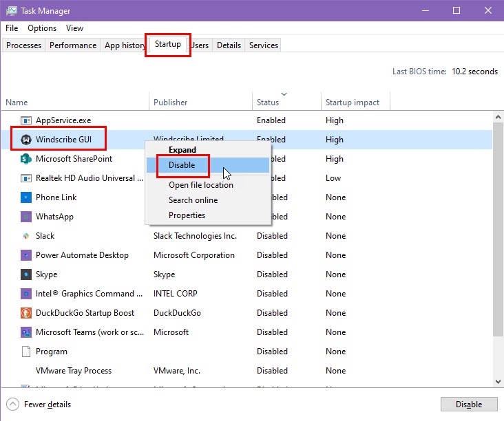The image size is (504, 421).
Task: Switch to the App history tab
Action: (125, 45)
